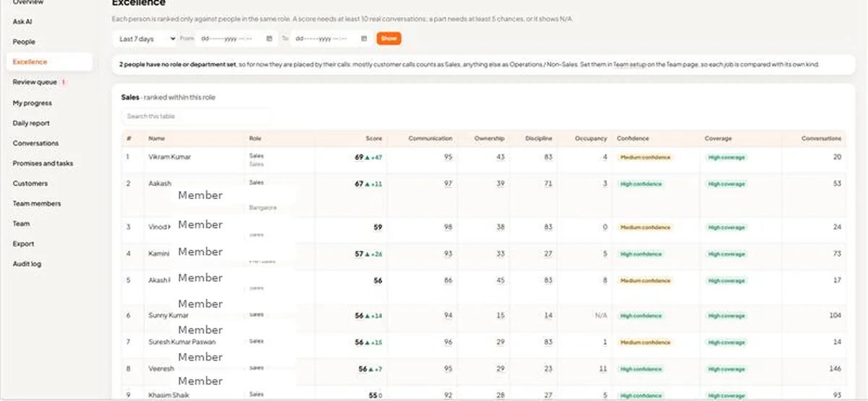Click the Sales ranked within this role heading
This screenshot has height=401, width=868.
pyautogui.click(x=168, y=97)
